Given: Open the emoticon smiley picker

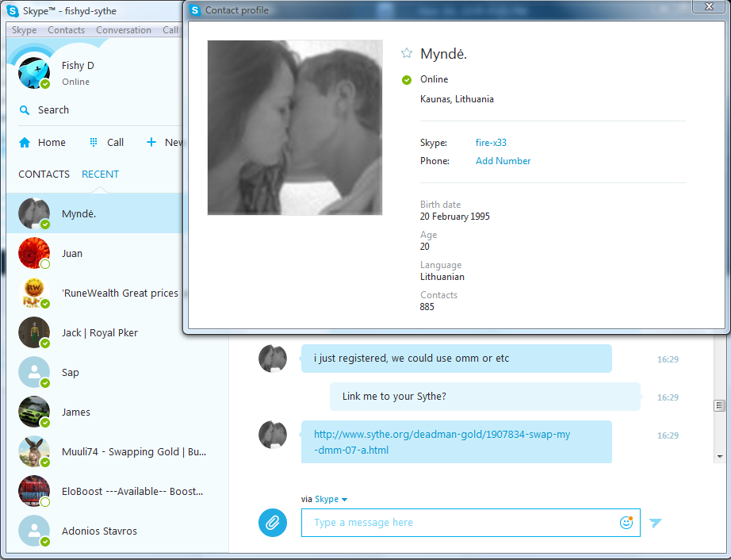Looking at the screenshot, I should 626,522.
